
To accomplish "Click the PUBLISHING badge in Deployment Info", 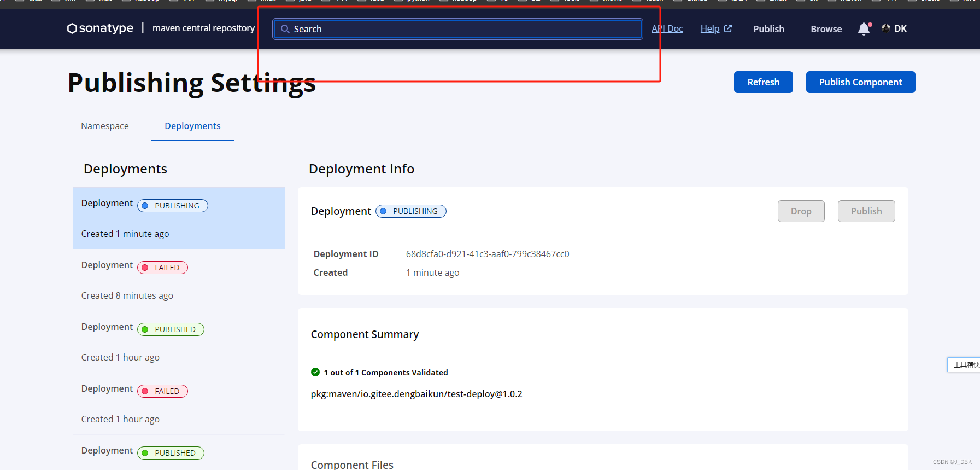I will pyautogui.click(x=411, y=211).
